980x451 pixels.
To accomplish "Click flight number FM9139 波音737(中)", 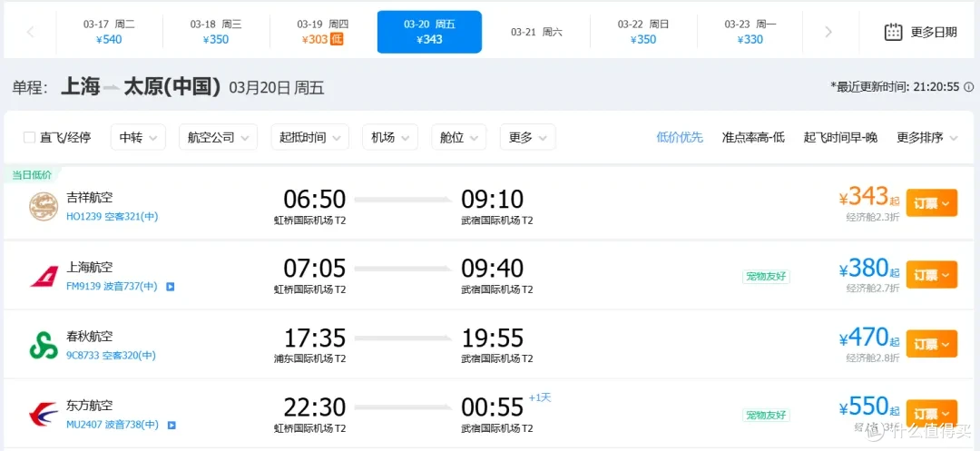I will 113,287.
